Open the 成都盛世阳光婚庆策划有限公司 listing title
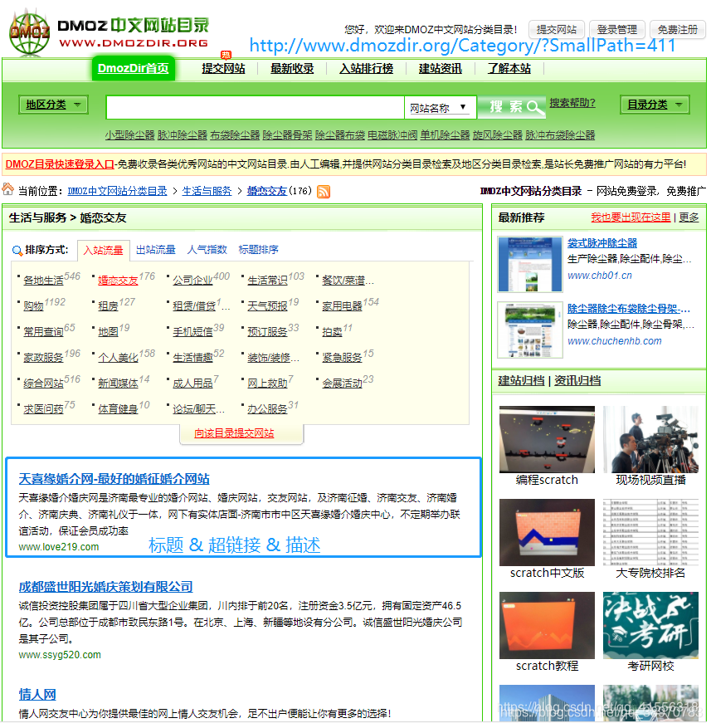 tap(106, 588)
